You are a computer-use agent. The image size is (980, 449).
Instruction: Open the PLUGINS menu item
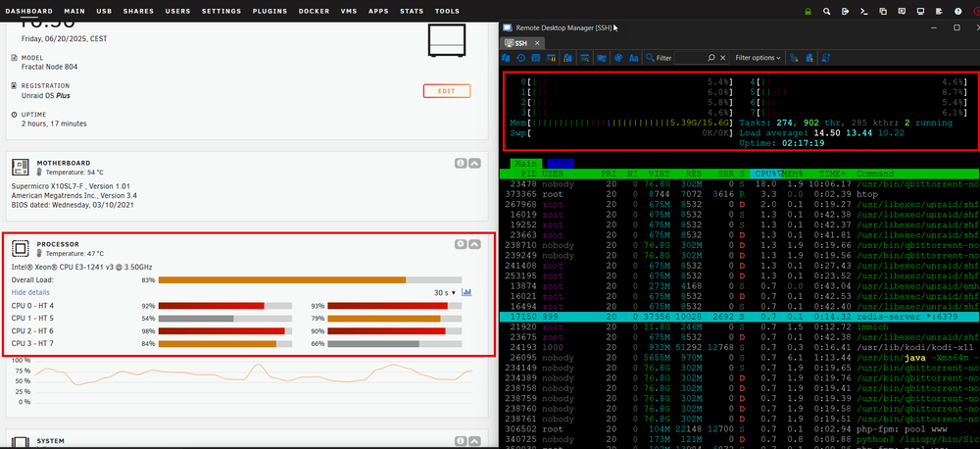pyautogui.click(x=270, y=11)
